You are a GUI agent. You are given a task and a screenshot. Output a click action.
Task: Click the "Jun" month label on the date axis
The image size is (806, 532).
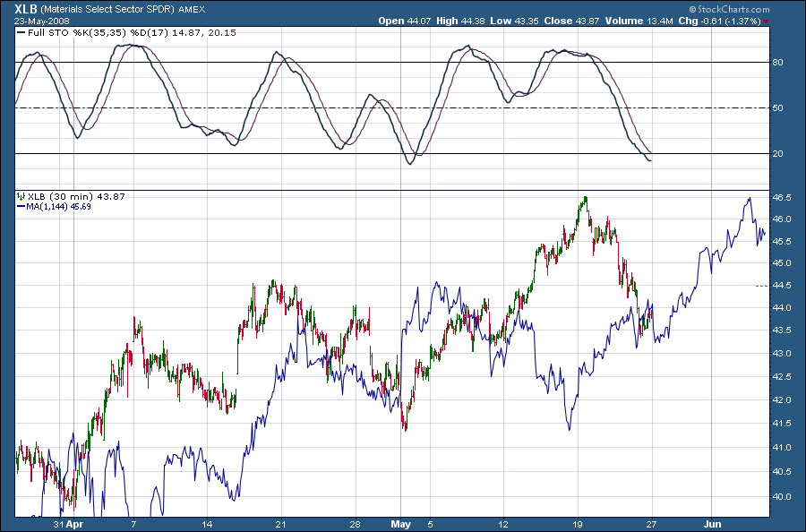713,524
